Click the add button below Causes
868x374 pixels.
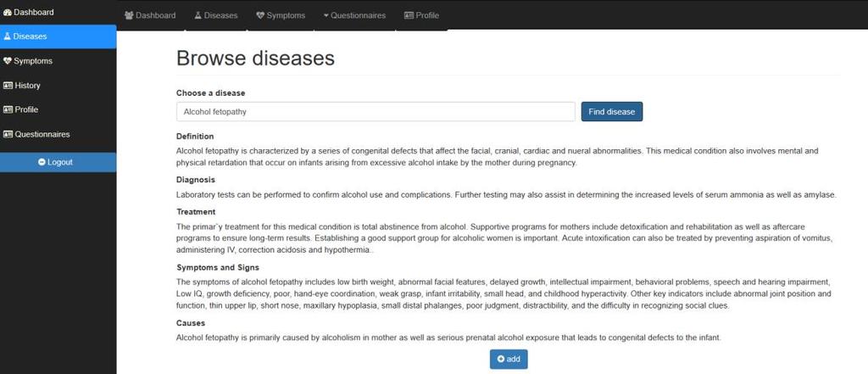tap(509, 359)
